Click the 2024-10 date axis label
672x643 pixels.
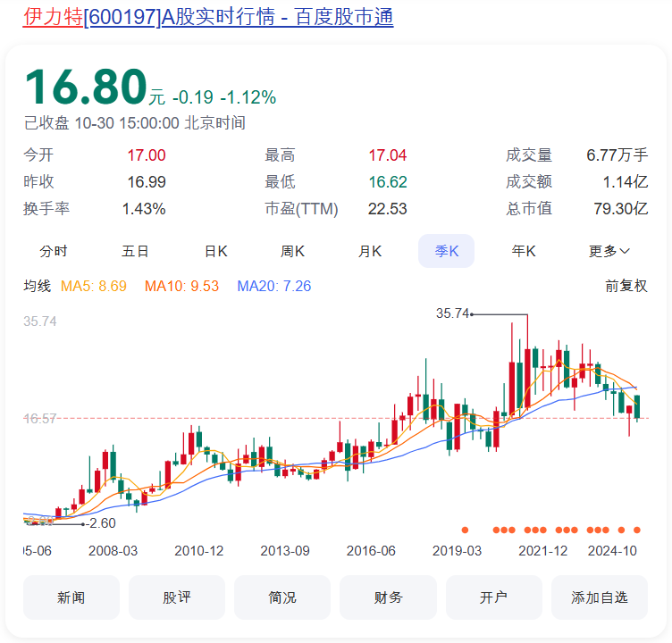(612, 551)
